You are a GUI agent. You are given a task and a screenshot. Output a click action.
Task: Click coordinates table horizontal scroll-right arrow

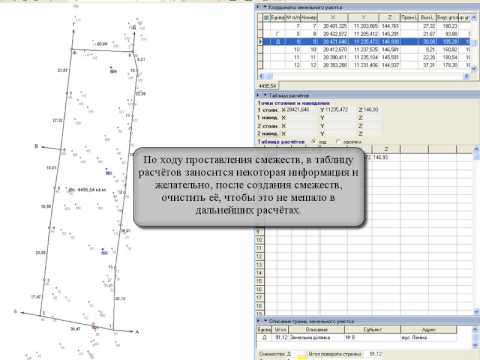[467, 76]
